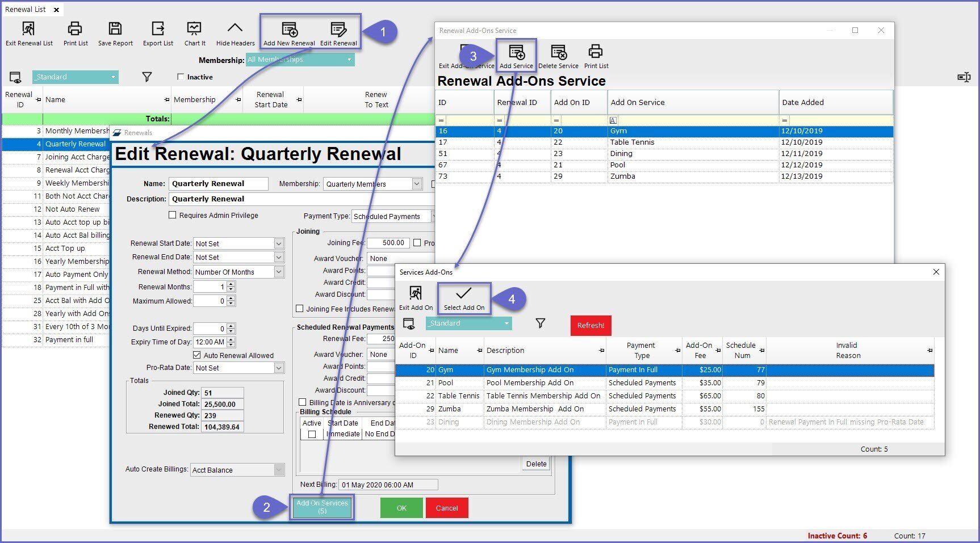Open Membership Quarterly Members dropdown

374,184
